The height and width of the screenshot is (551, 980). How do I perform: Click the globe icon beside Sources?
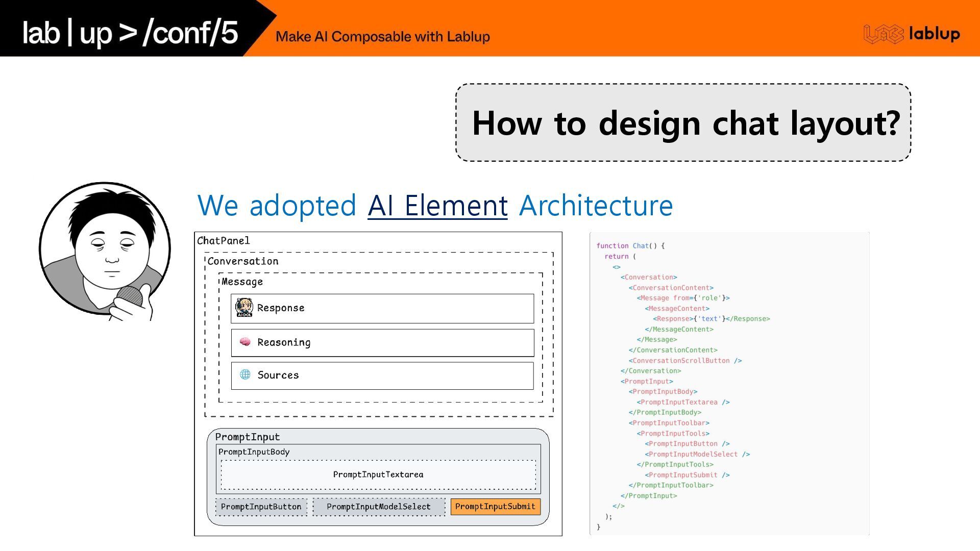(x=245, y=374)
